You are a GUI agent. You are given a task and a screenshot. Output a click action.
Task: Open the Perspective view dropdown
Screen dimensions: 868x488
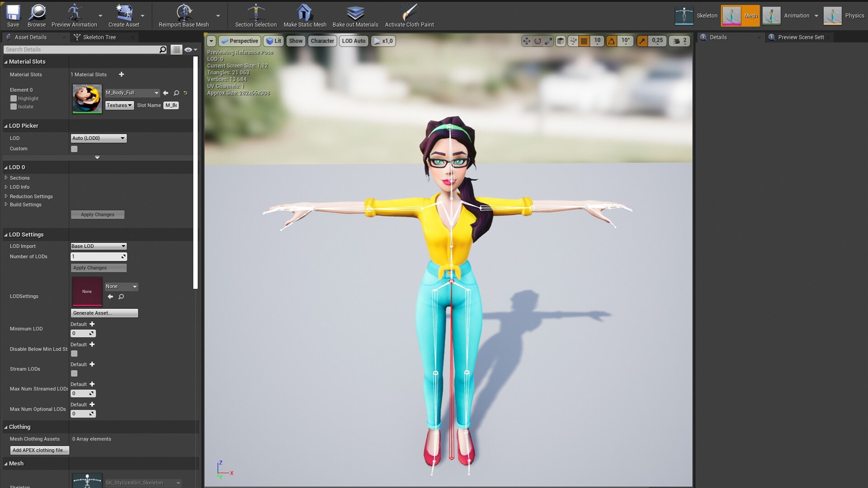point(239,41)
